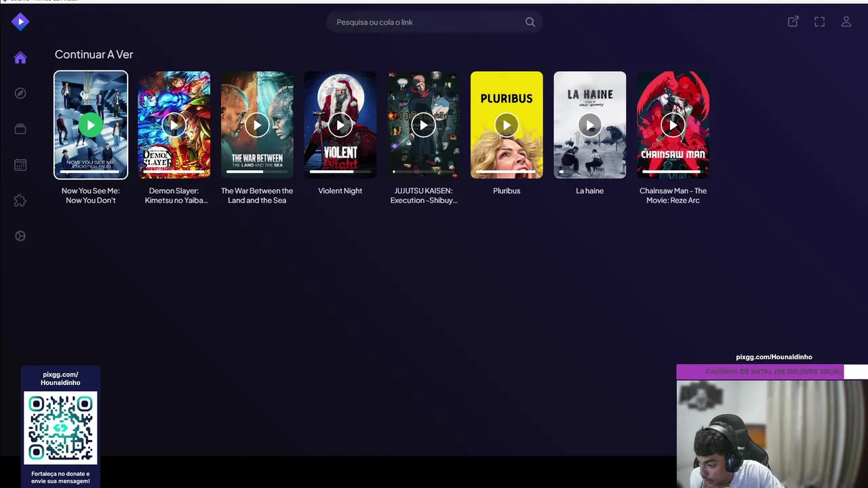Click the "Violent Night" title text
The height and width of the screenshot is (488, 868).
click(340, 190)
